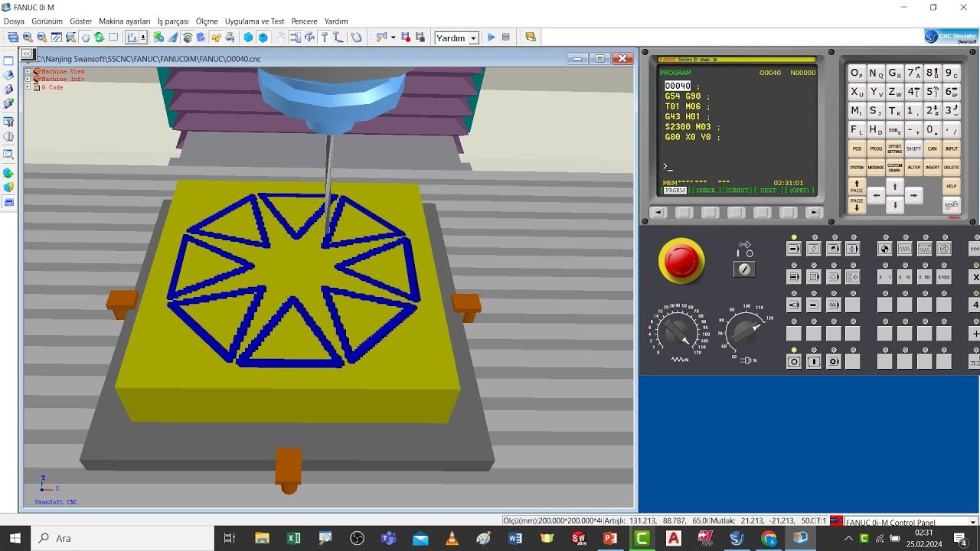Start the simulation with the blue play icon
The width and height of the screenshot is (980, 551).
click(492, 37)
